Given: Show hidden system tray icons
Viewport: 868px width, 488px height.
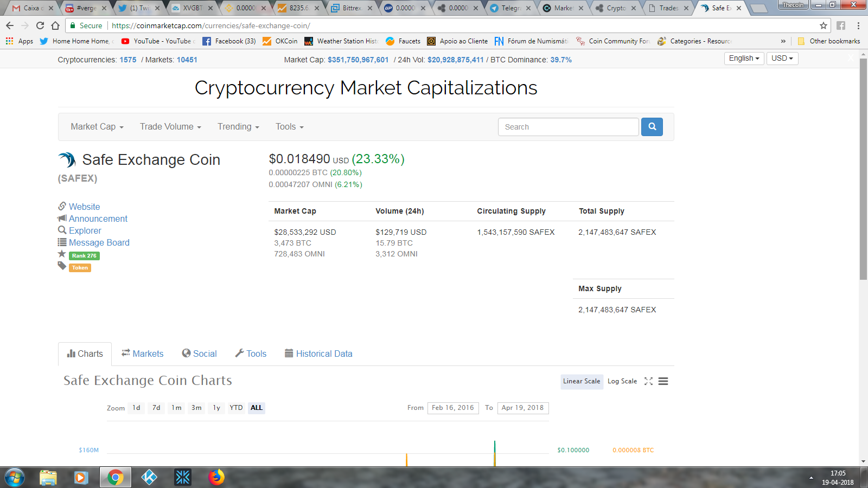Looking at the screenshot, I should tap(811, 478).
